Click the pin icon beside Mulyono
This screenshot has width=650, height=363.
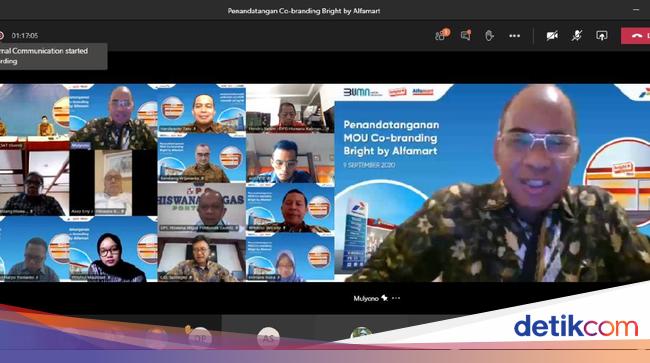click(384, 298)
